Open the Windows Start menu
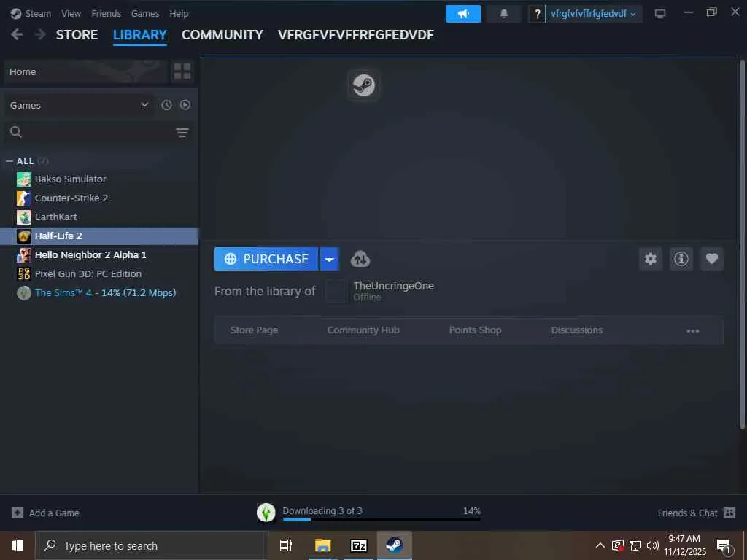Viewport: 747px width, 560px height. point(18,545)
